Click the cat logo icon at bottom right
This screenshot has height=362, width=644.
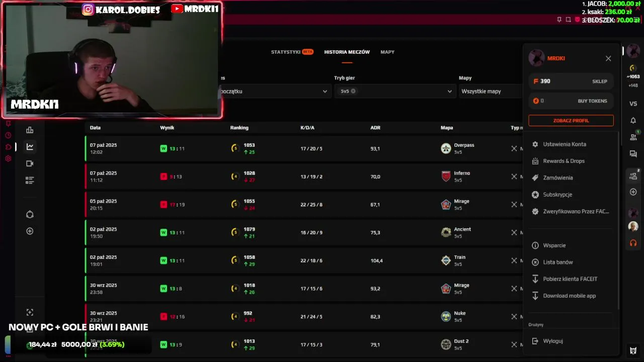[633, 350]
